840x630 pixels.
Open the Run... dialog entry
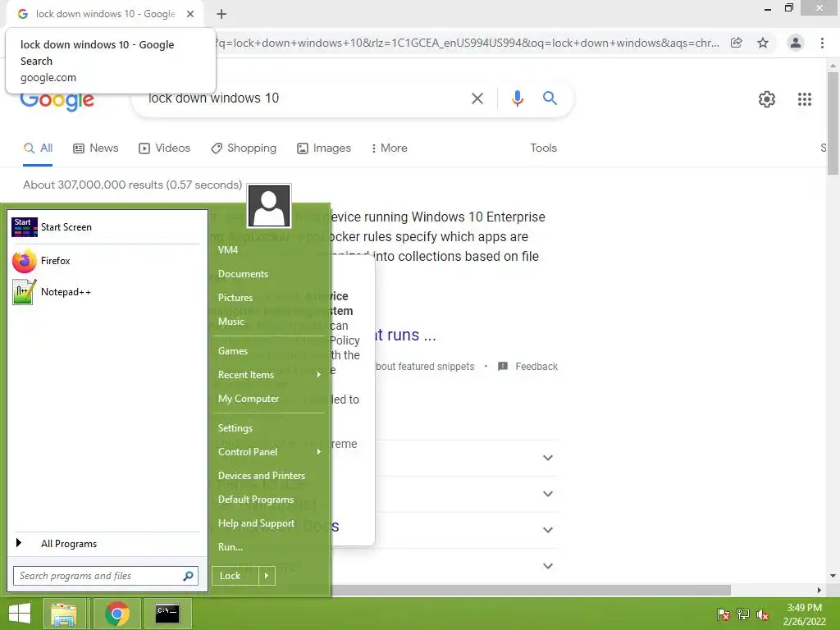[x=231, y=547]
